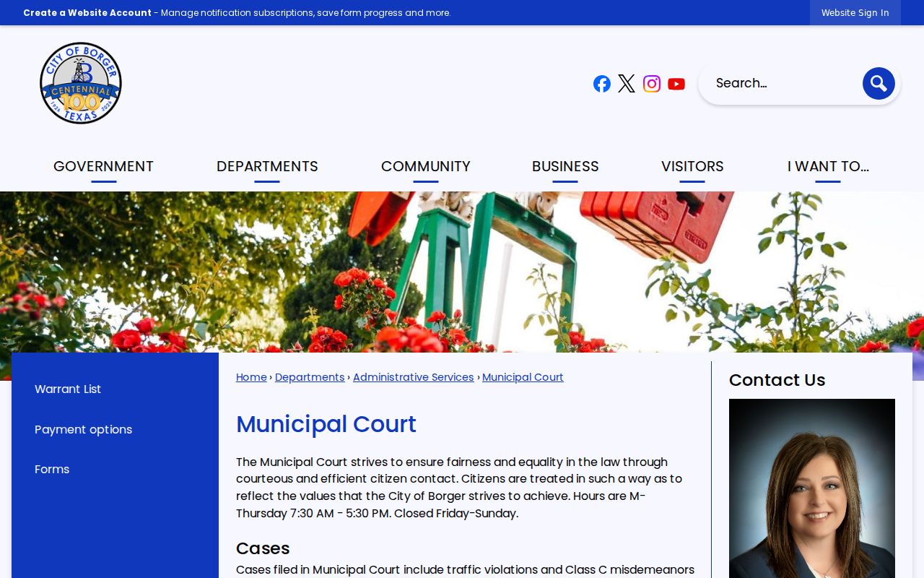
Task: Go to Departments breadcrumb link
Action: click(x=310, y=377)
